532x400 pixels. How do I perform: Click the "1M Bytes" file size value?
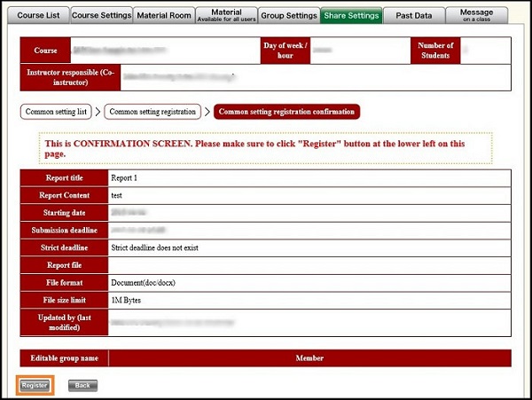(129, 300)
